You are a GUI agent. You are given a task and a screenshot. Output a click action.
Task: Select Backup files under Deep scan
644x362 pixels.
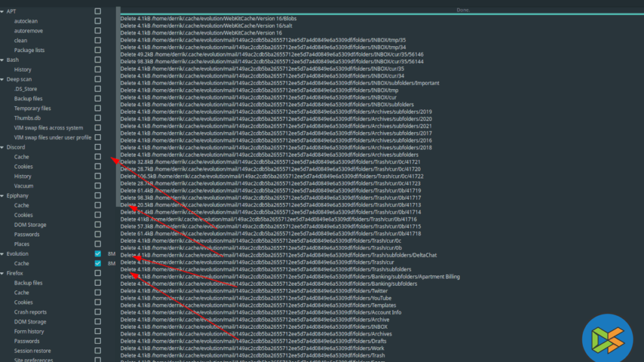(x=29, y=98)
